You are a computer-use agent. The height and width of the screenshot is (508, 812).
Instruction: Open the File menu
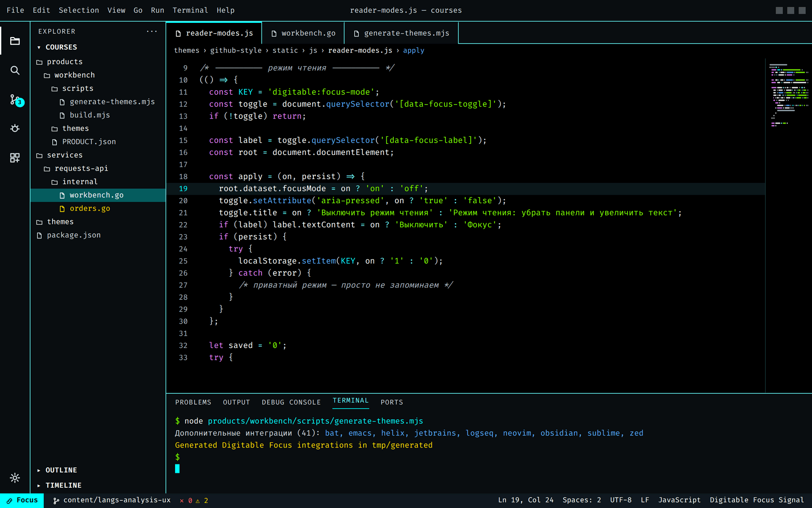(15, 10)
